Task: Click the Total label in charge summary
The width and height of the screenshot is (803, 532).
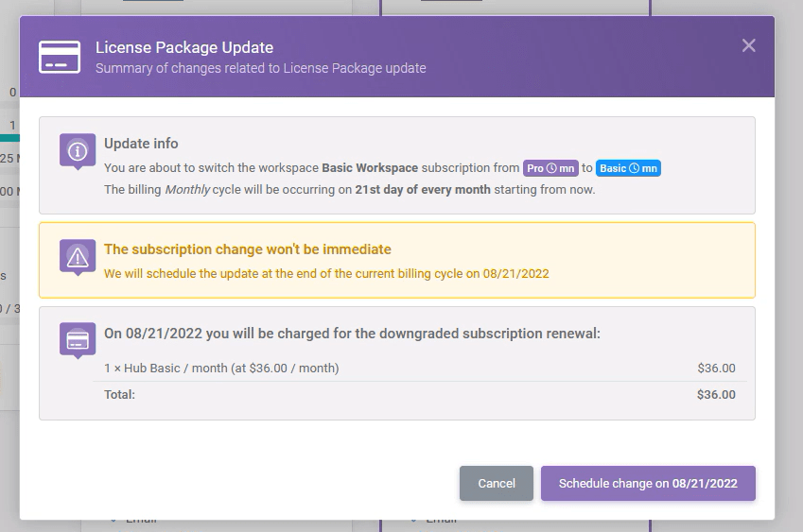Action: [119, 394]
